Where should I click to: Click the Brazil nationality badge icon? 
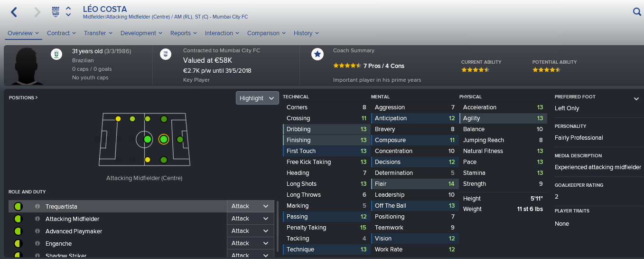56,54
